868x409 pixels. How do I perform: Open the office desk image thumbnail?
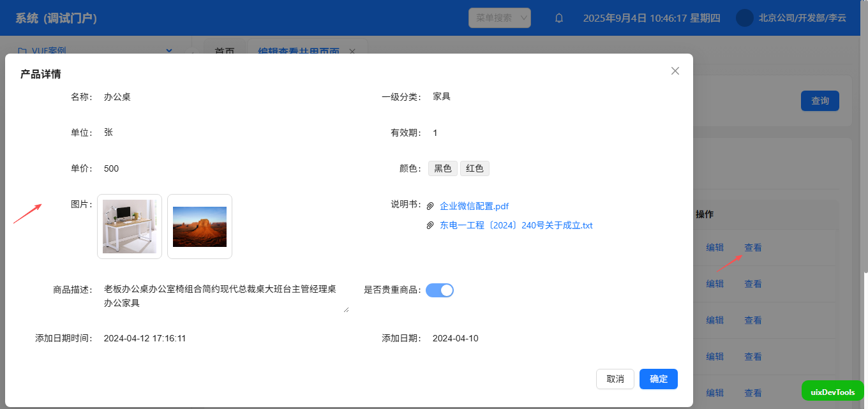pos(130,227)
